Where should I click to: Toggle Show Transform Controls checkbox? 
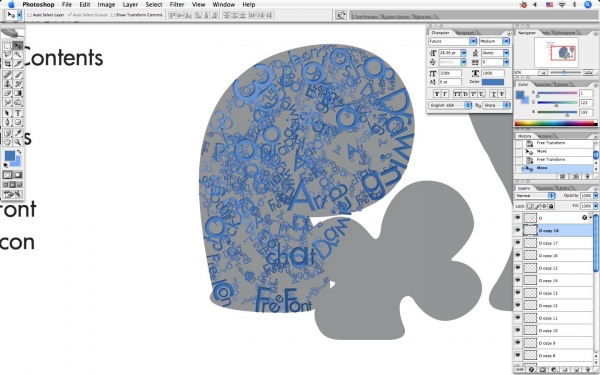pos(113,15)
